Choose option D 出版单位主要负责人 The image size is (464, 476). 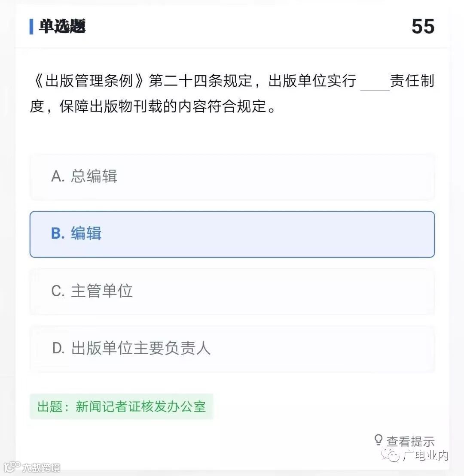[232, 349]
